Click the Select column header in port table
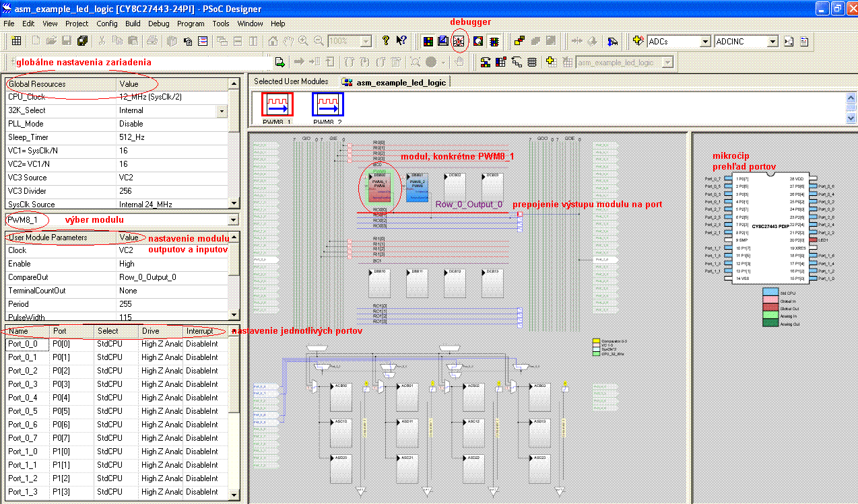The height and width of the screenshot is (504, 858). click(x=117, y=331)
